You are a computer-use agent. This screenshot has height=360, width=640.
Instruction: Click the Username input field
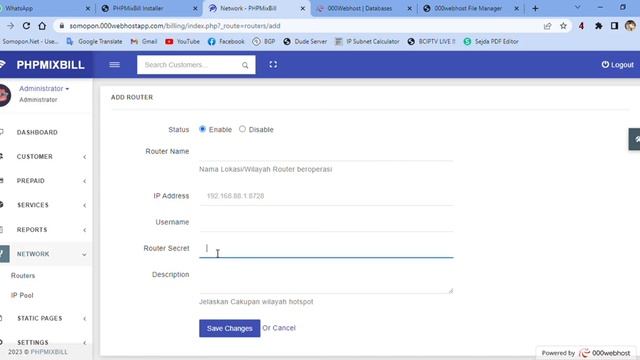pyautogui.click(x=326, y=222)
